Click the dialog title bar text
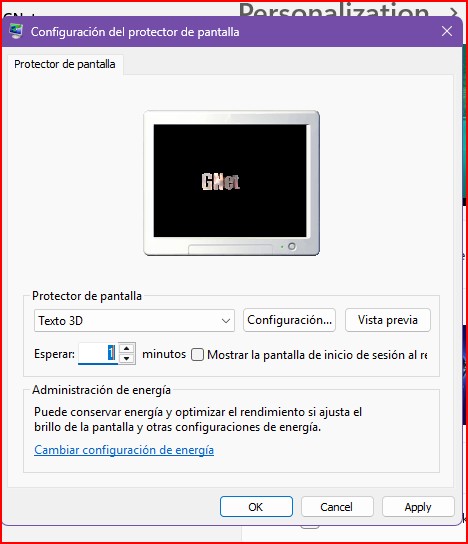 pyautogui.click(x=135, y=32)
